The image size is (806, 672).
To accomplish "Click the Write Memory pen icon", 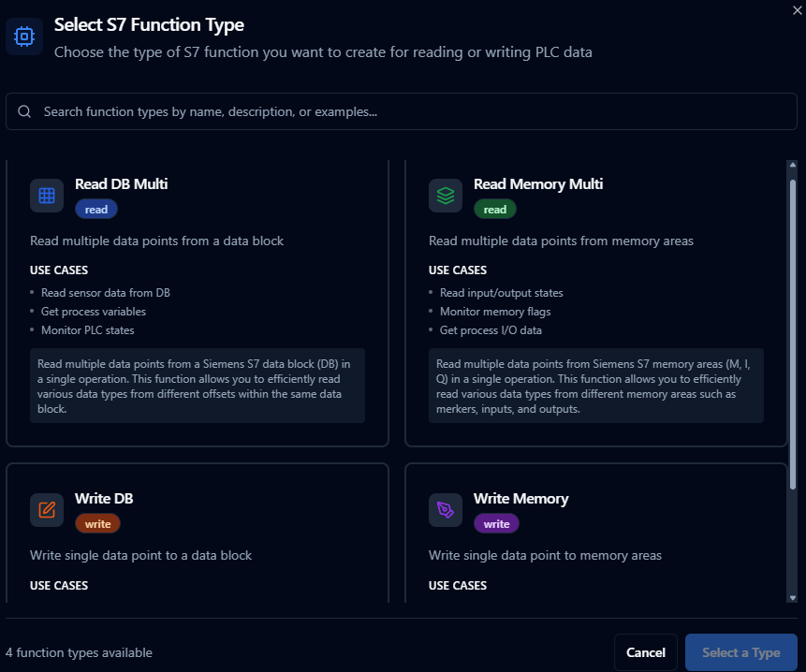I will (x=446, y=510).
